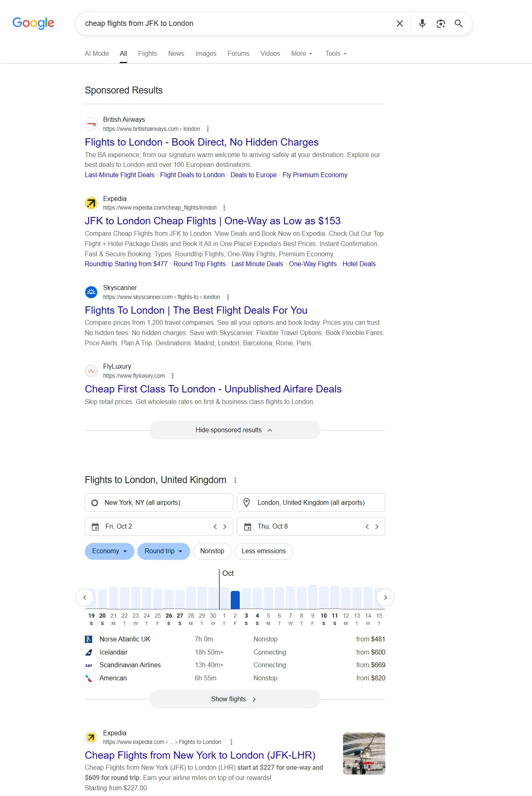Click the magnifier search button

point(459,23)
